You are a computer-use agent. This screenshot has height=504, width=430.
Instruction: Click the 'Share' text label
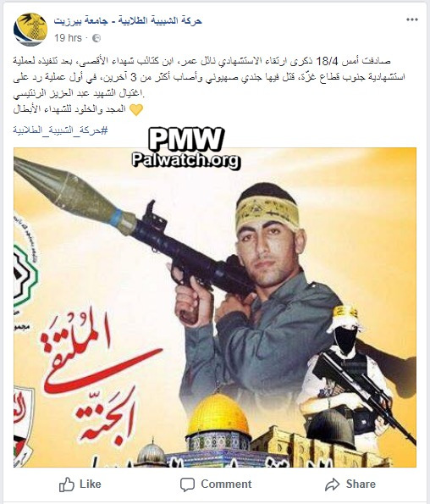361,484
